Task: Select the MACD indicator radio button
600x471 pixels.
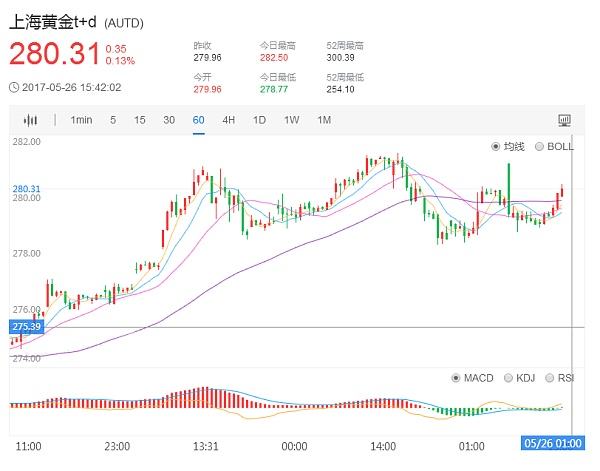Action: [x=455, y=378]
